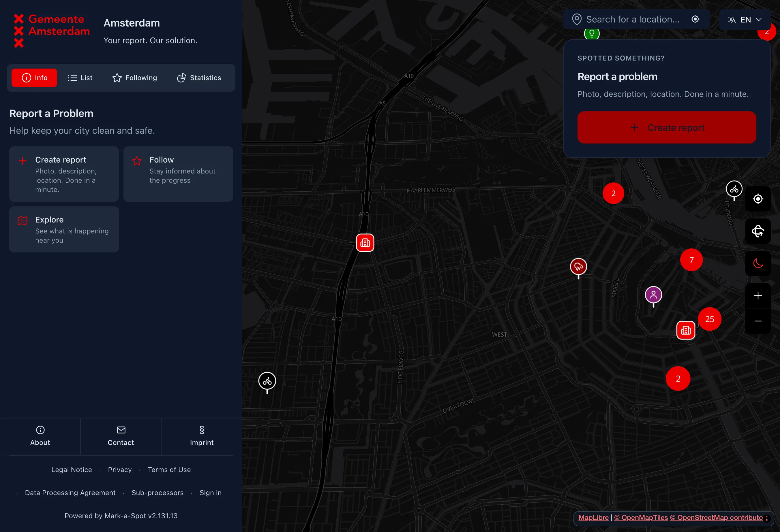Expand cluster 2 near NDSM-werfveer
Viewport: 780px width, 532px height.
613,193
